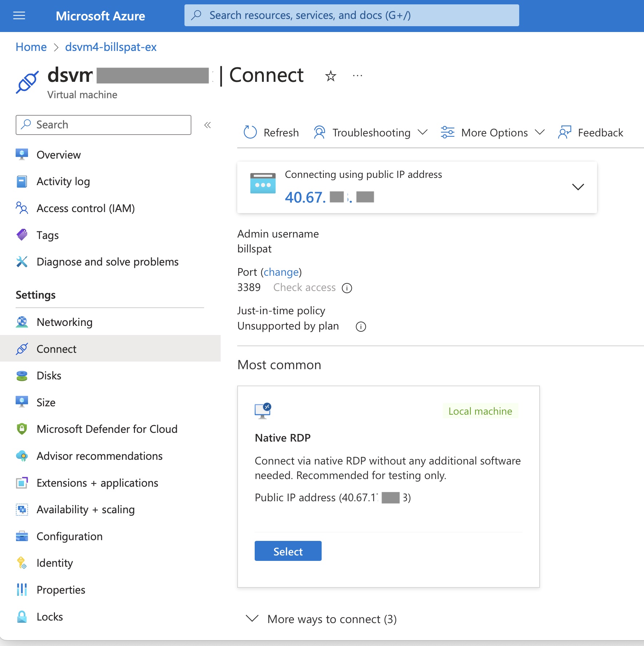
Task: Click the Microsoft Azure title
Action: tap(100, 16)
